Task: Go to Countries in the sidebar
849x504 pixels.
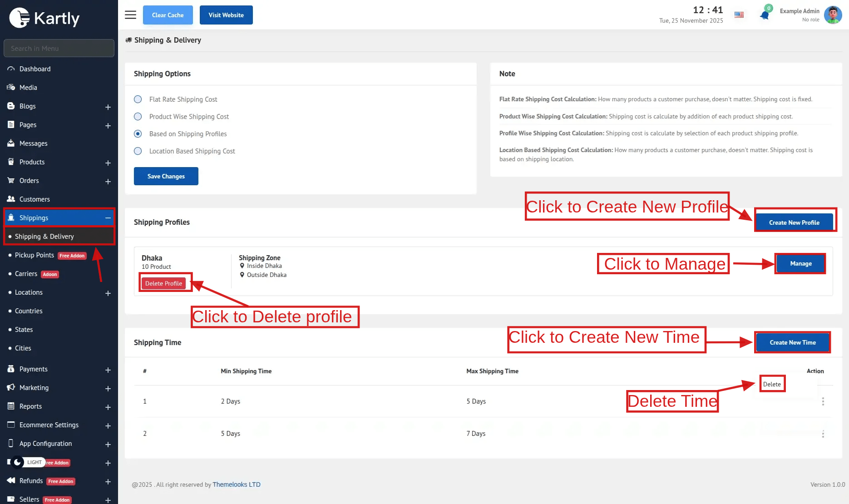Action: [29, 311]
